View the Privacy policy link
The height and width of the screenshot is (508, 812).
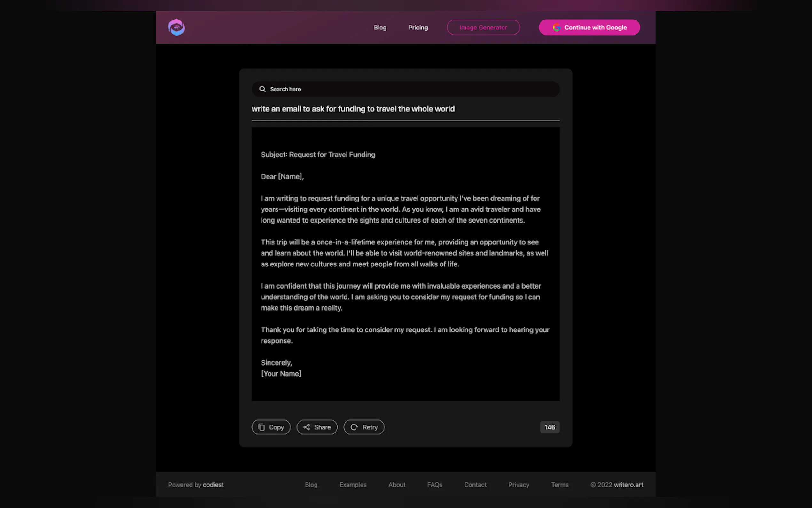tap(518, 485)
